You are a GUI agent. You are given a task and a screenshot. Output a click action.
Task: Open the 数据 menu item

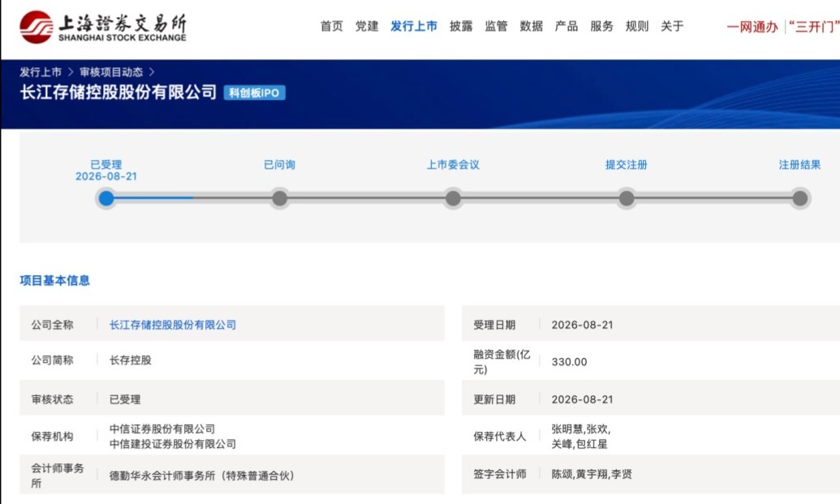tap(532, 26)
